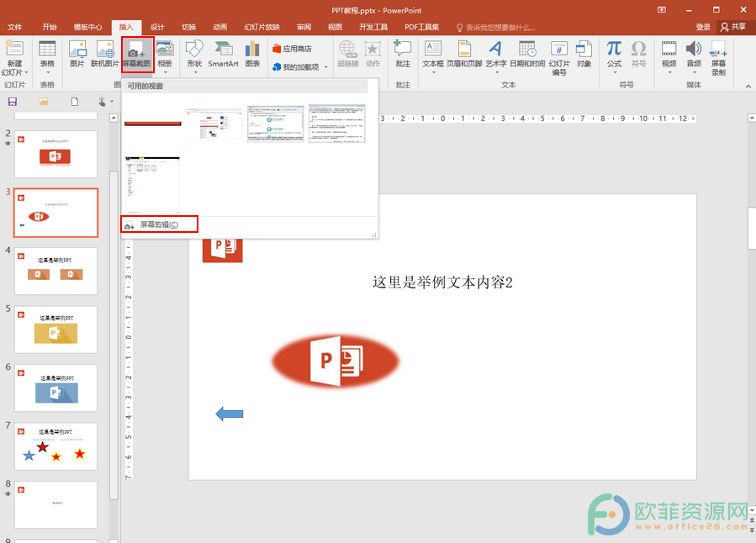Image resolution: width=756 pixels, height=543 pixels.
Task: Select the fifth window thumbnail in second row
Action: [x=153, y=185]
